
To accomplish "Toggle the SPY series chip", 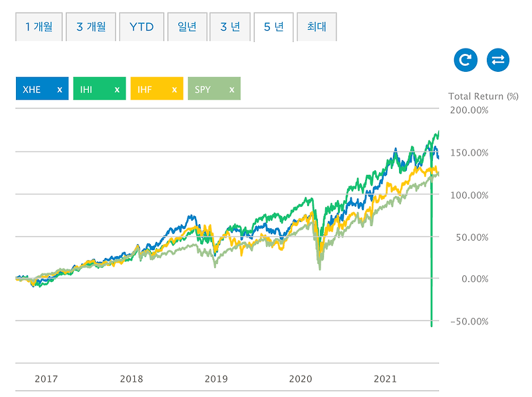I will tap(203, 88).
